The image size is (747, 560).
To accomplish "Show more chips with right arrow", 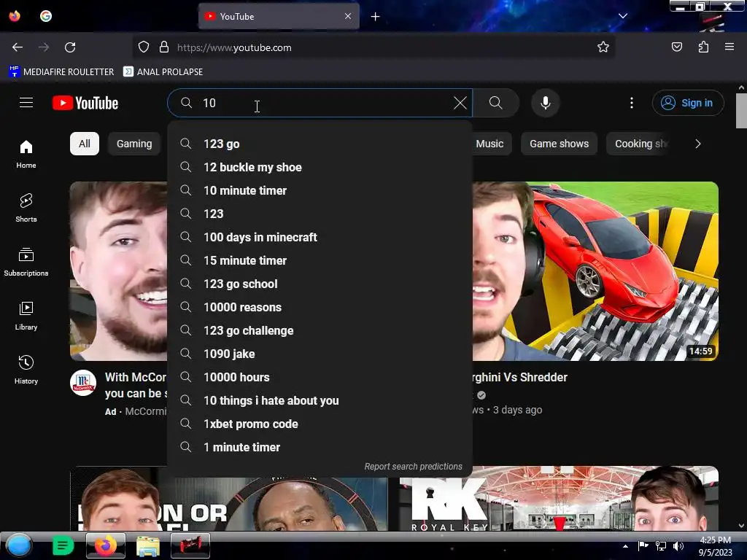I will click(698, 144).
